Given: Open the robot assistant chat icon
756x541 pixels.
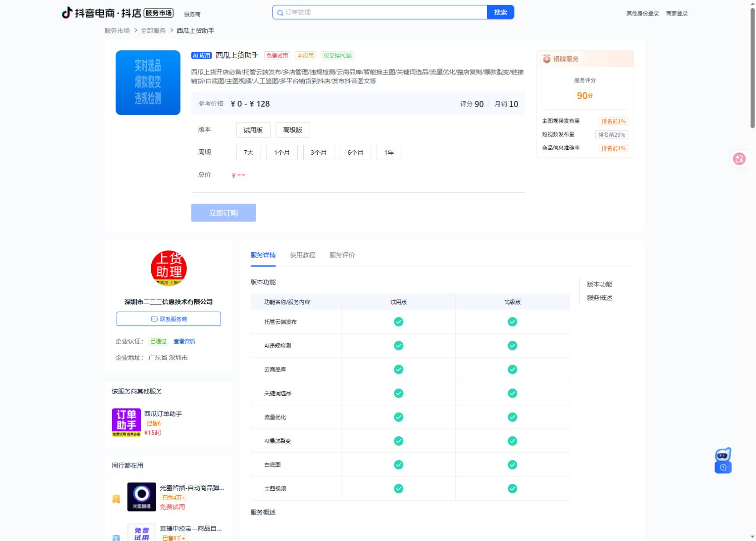Looking at the screenshot, I should pos(723,460).
